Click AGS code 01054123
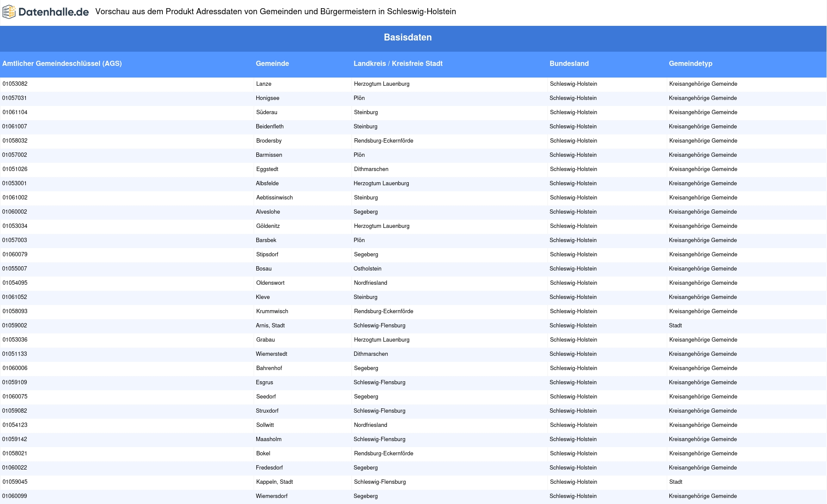 click(15, 425)
